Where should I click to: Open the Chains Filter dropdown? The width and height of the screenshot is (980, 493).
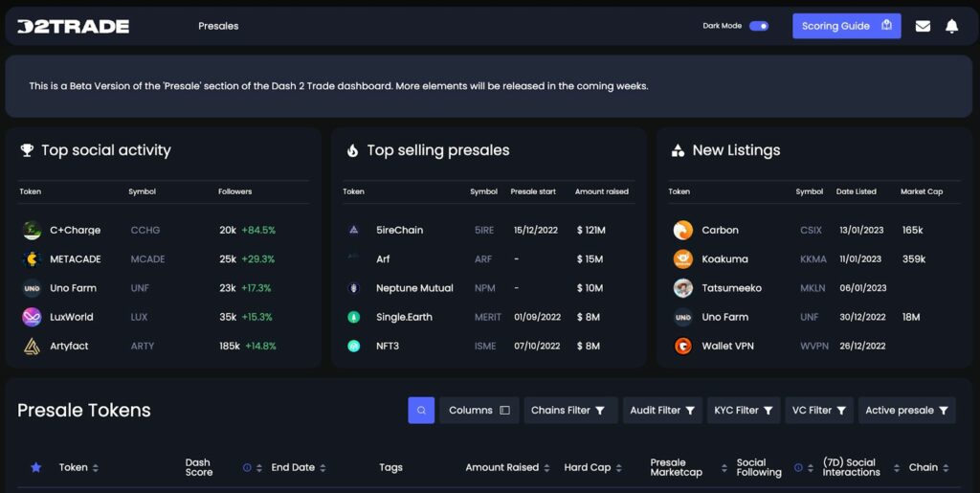570,411
